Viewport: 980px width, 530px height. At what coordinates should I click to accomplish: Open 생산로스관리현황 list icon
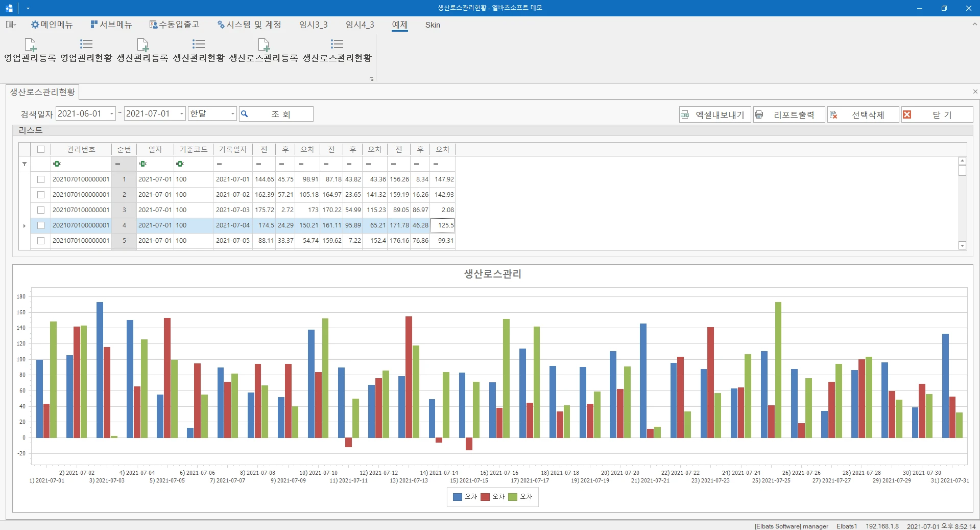337,44
